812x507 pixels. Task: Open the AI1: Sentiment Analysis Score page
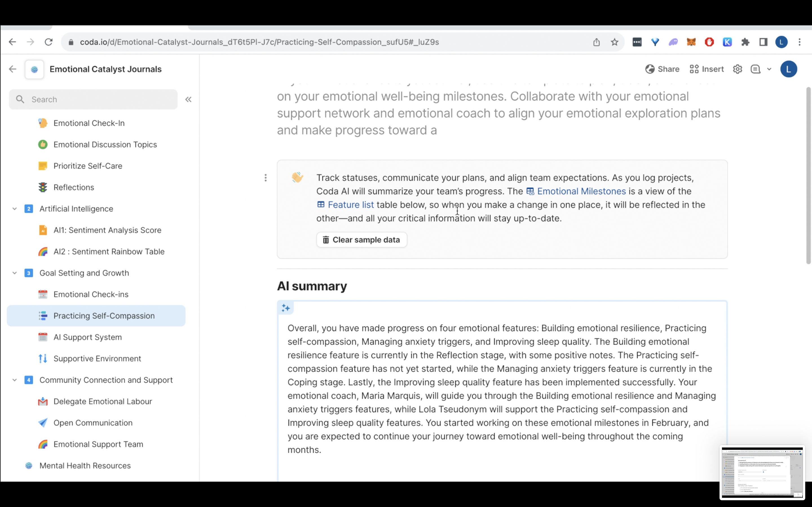click(107, 230)
